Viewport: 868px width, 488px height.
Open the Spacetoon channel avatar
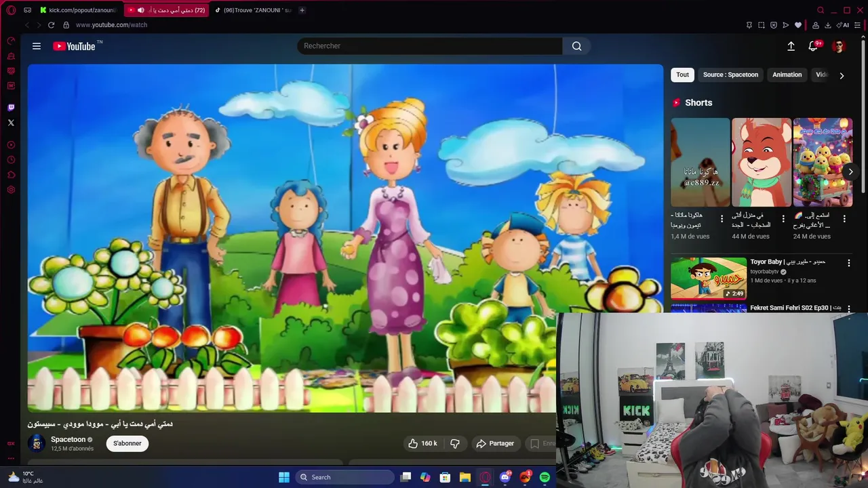click(x=37, y=443)
